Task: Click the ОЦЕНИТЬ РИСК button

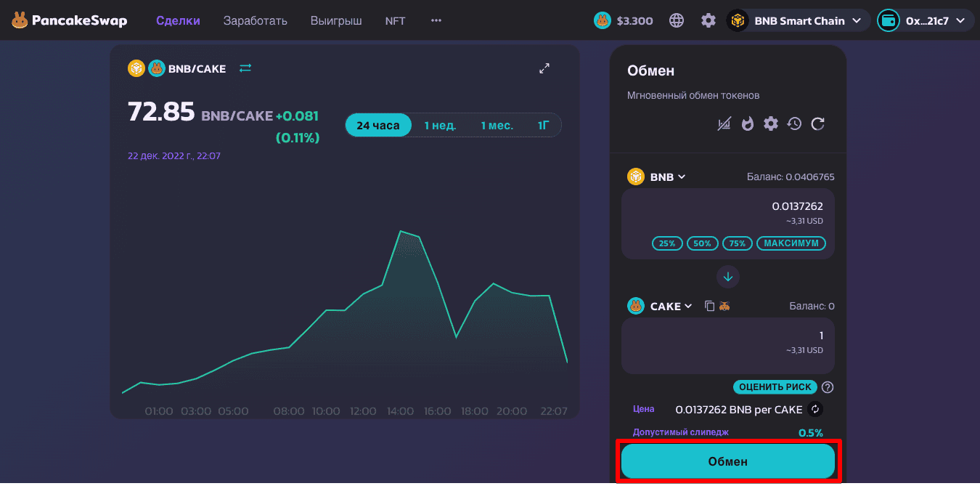Action: [775, 387]
